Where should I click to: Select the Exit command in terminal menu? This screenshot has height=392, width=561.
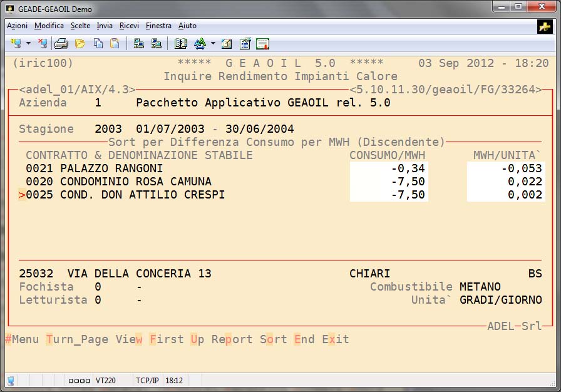point(336,339)
